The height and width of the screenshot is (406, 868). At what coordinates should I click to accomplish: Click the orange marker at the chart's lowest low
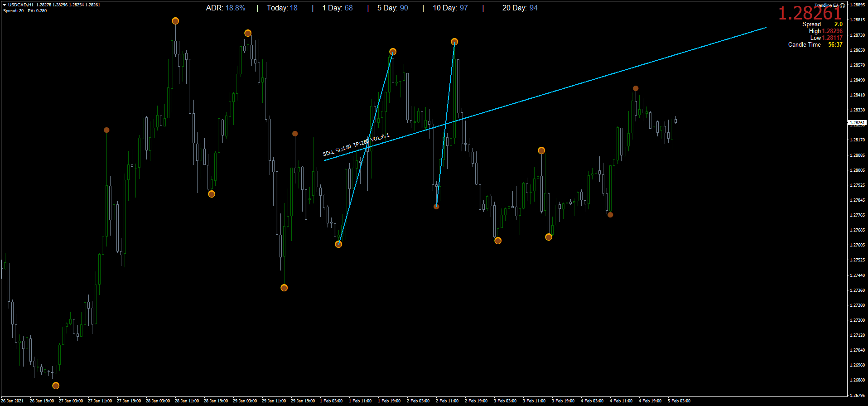[x=56, y=386]
